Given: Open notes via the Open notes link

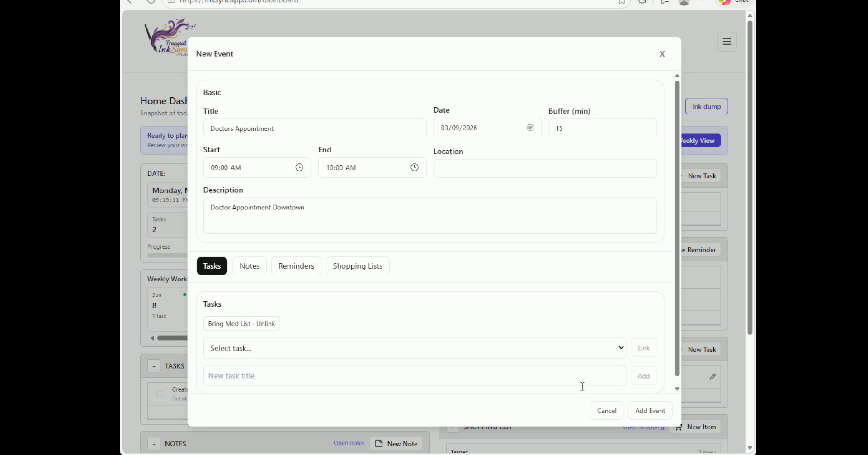Looking at the screenshot, I should point(349,443).
